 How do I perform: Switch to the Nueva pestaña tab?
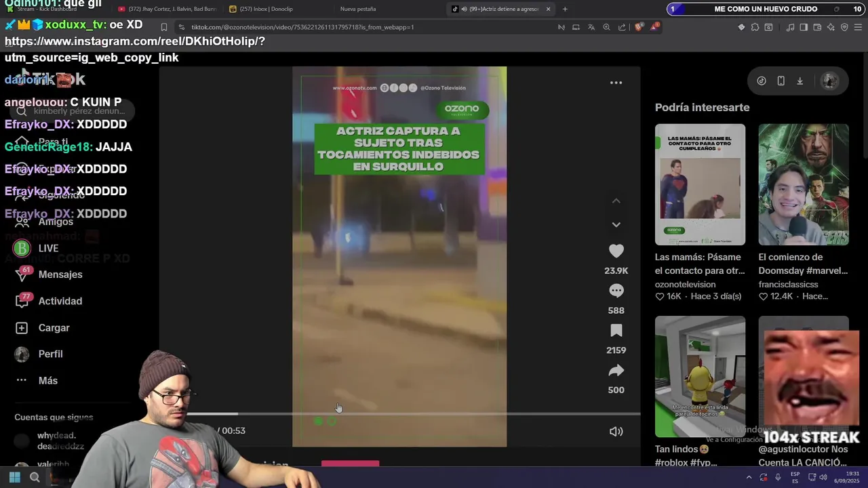358,9
